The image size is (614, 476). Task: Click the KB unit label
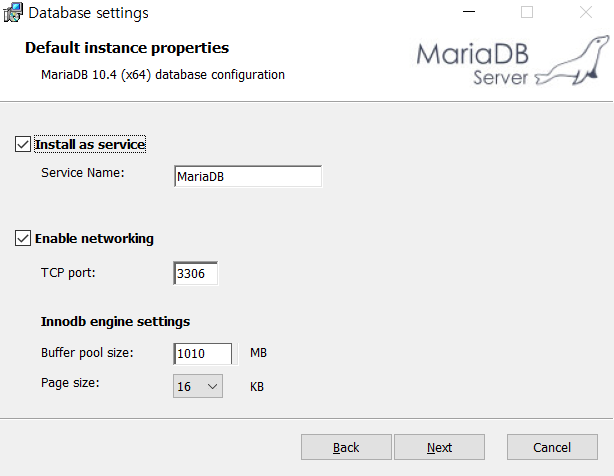[x=257, y=387]
